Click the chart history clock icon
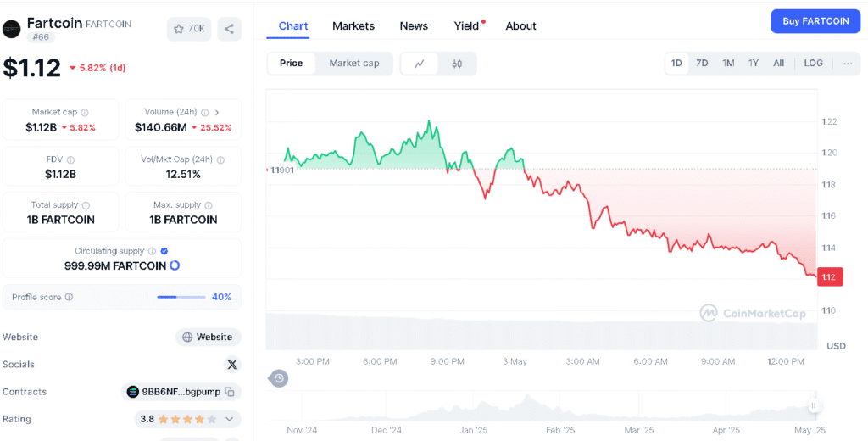 (x=278, y=378)
